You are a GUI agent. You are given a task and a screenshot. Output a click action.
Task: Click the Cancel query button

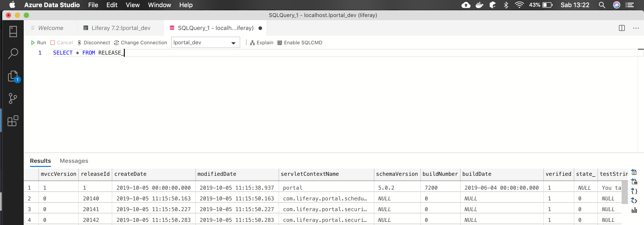pos(61,42)
